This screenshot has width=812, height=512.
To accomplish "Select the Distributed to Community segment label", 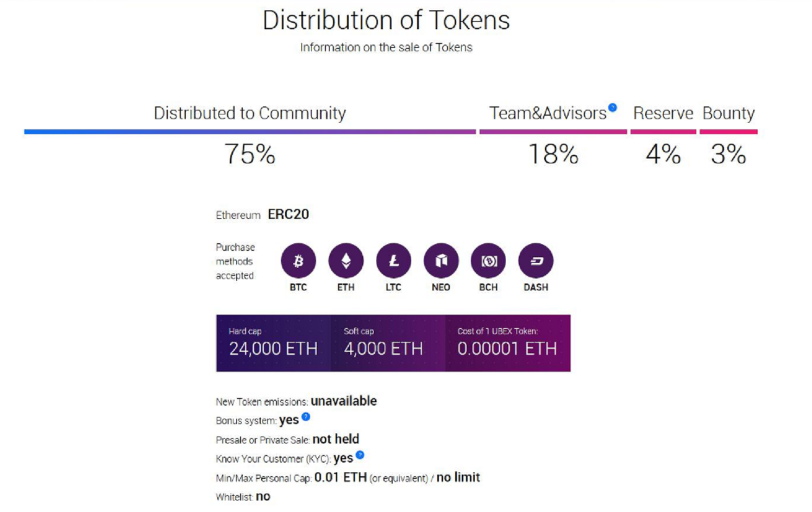I will click(x=250, y=113).
